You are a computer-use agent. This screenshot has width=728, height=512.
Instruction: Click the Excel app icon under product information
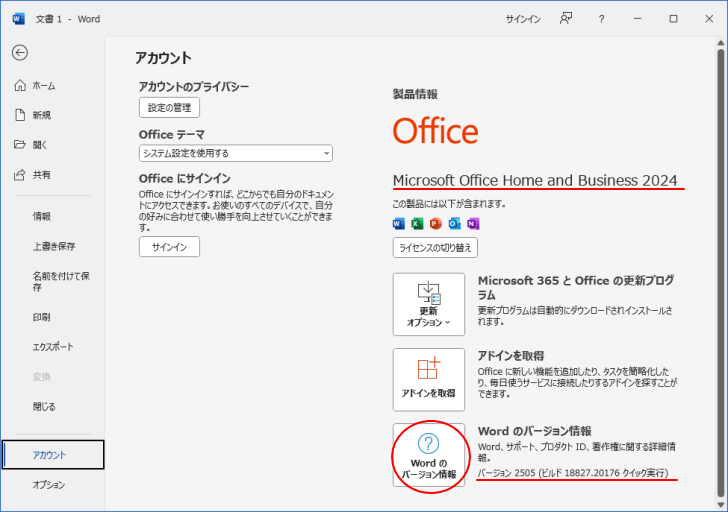(417, 224)
